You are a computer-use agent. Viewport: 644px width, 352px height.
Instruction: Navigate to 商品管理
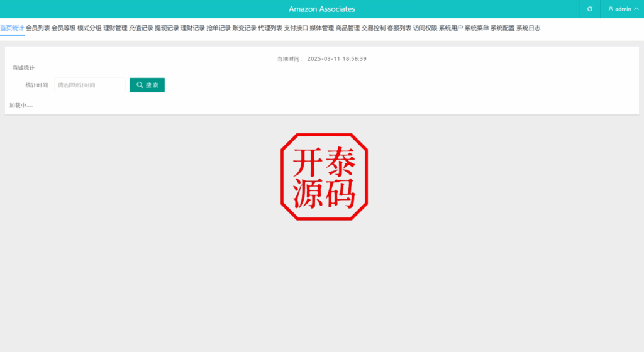347,28
